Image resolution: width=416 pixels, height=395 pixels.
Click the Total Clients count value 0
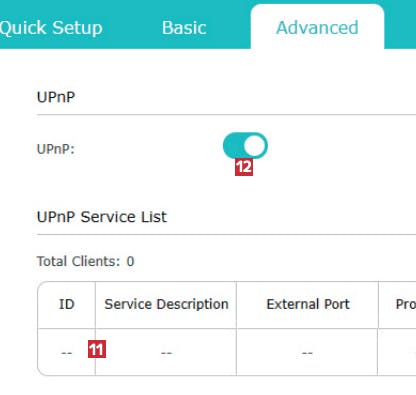130,261
